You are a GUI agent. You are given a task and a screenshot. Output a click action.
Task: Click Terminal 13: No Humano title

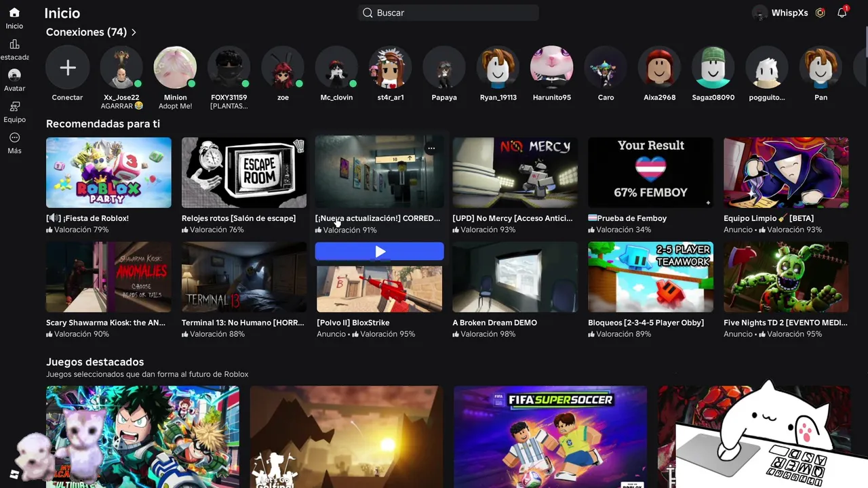(x=243, y=323)
